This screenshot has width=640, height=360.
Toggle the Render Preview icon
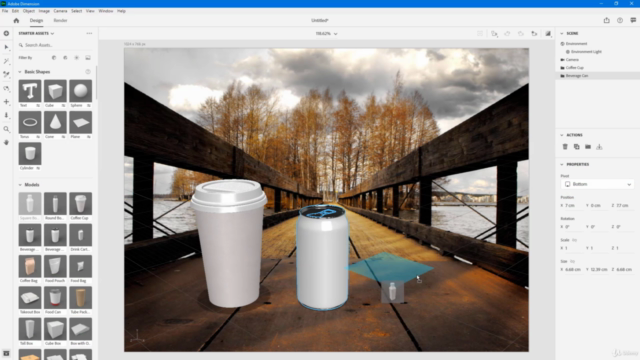tap(548, 33)
